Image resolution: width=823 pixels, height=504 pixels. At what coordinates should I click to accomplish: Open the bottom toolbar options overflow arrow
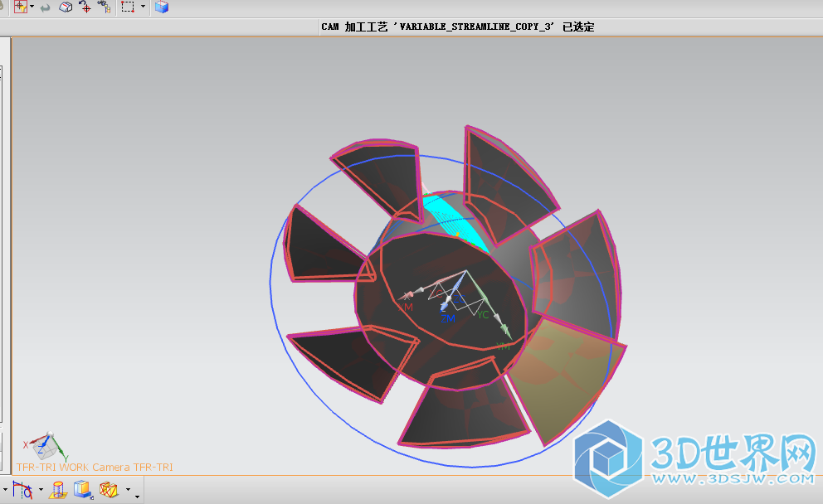pos(137,497)
